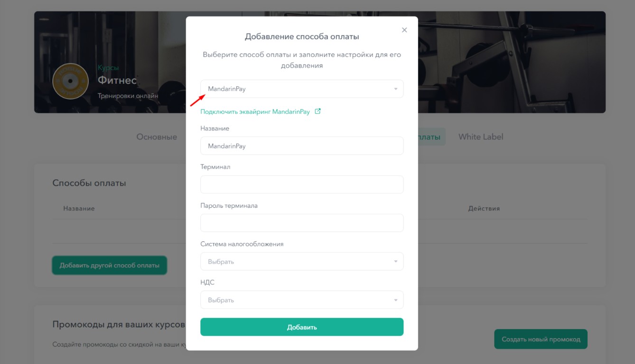Open the НДС dropdown
The height and width of the screenshot is (364, 635).
tap(302, 300)
